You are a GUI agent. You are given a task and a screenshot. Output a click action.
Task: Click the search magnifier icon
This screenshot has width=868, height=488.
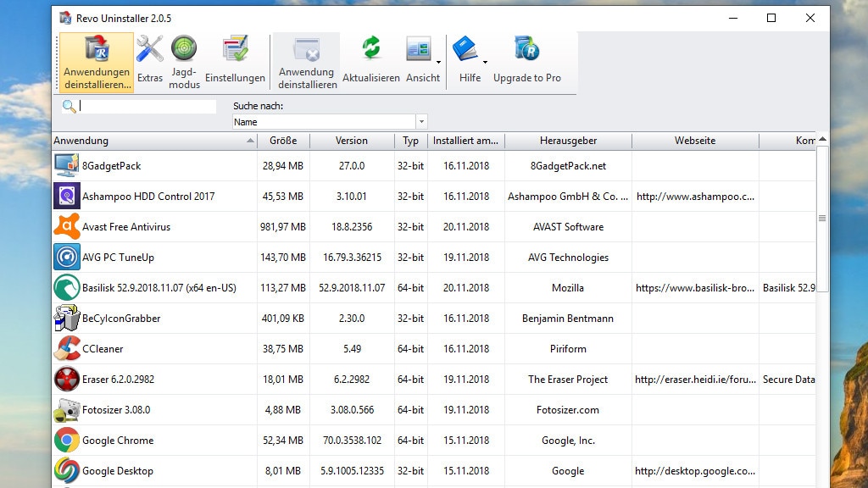point(69,106)
